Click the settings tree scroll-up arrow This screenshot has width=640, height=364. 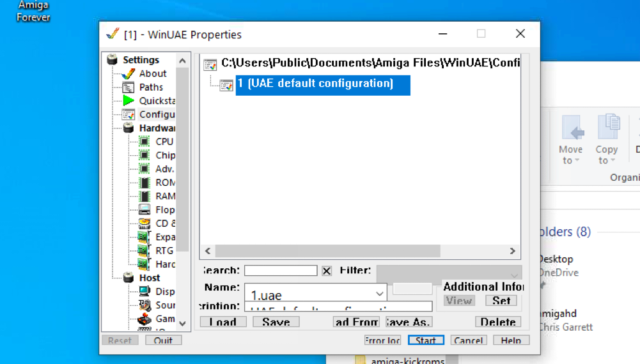182,61
